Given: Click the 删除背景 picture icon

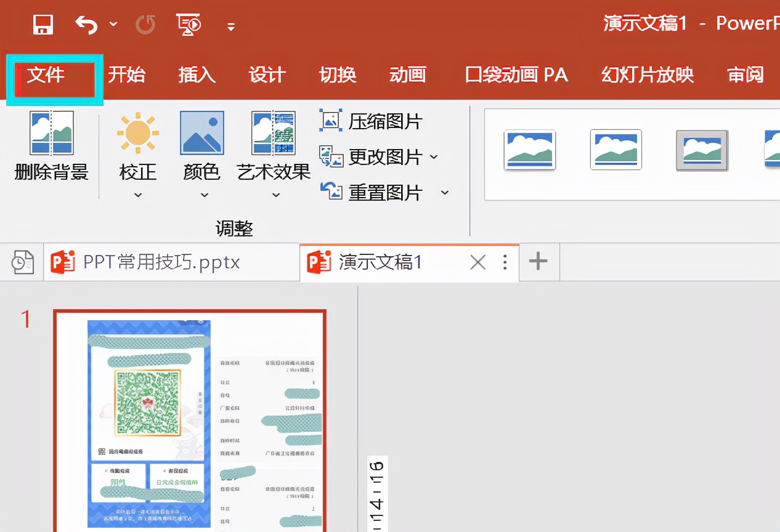Looking at the screenshot, I should tap(52, 133).
